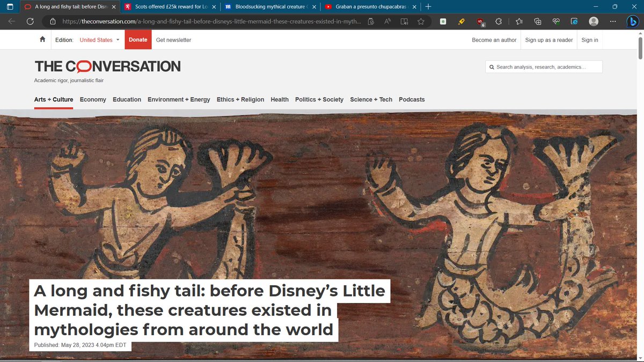Viewport: 644px width, 362px height.
Task: Open the Read aloud icon in address bar
Action: 387,21
